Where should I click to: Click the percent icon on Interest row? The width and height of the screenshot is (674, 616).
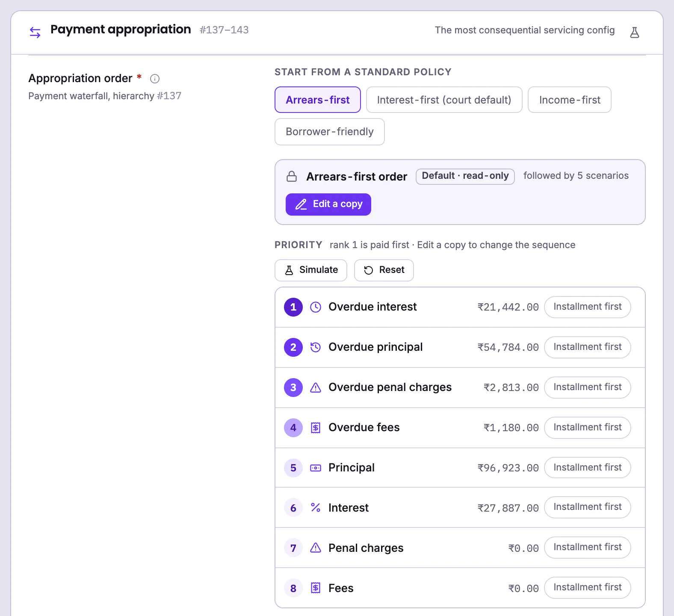[x=316, y=507]
